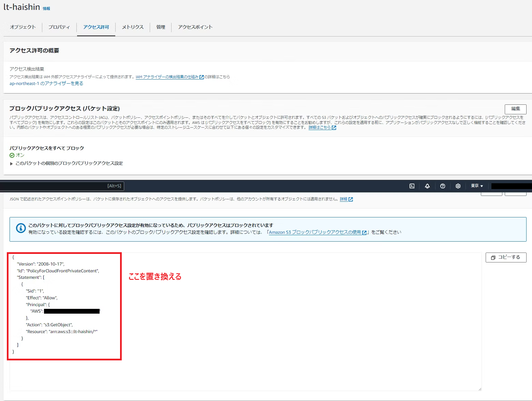The width and height of the screenshot is (532, 401).
Task: Click external link icon on IAM アナライザー link
Action: point(201,77)
